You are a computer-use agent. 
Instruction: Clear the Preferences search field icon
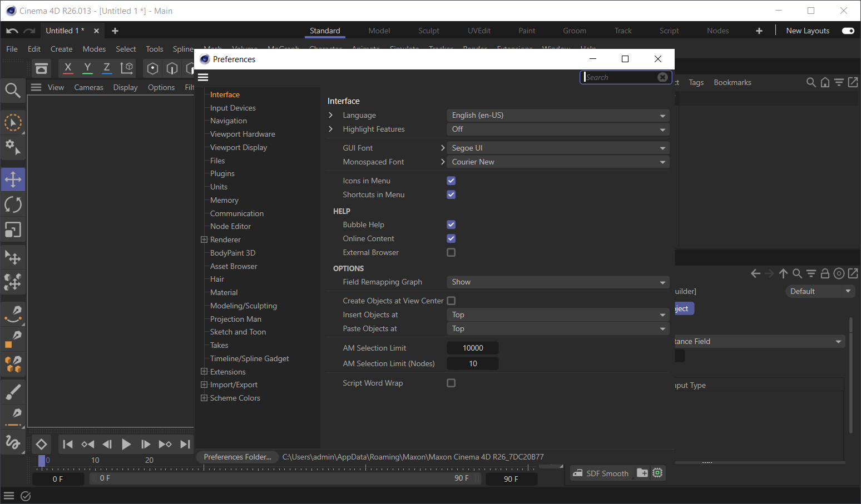tap(662, 77)
